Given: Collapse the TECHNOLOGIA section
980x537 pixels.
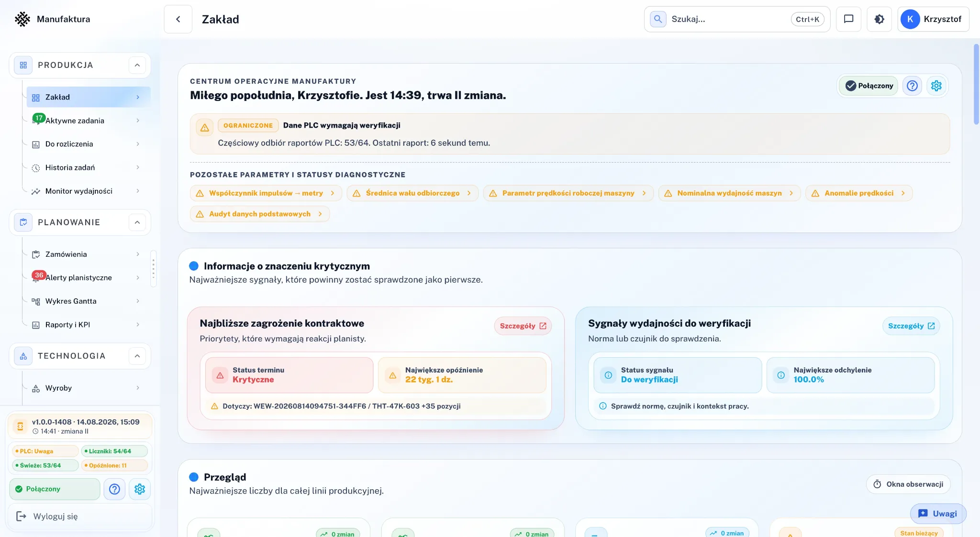Looking at the screenshot, I should pos(137,356).
